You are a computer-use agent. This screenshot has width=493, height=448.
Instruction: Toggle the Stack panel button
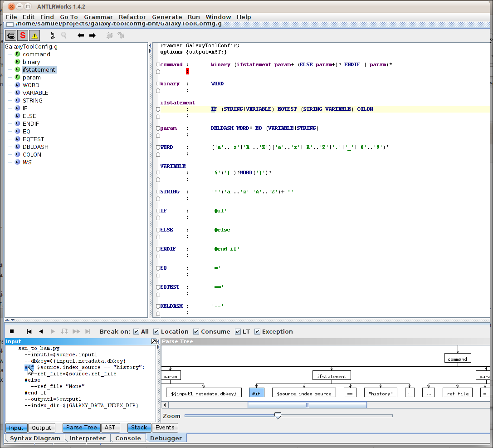[139, 428]
